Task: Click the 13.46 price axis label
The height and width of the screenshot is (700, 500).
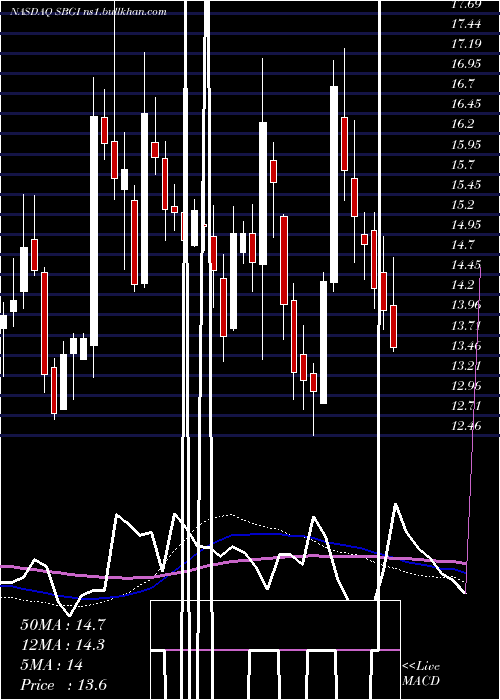Action: tap(466, 346)
